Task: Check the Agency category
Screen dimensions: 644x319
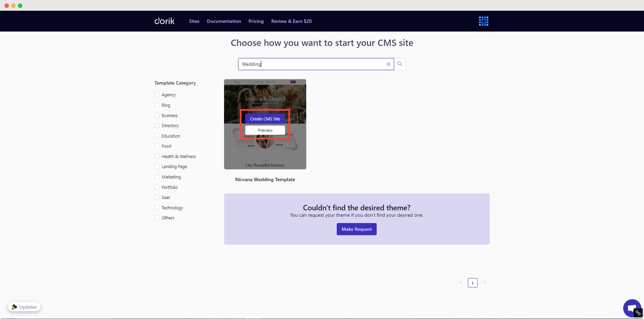Action: 157,95
